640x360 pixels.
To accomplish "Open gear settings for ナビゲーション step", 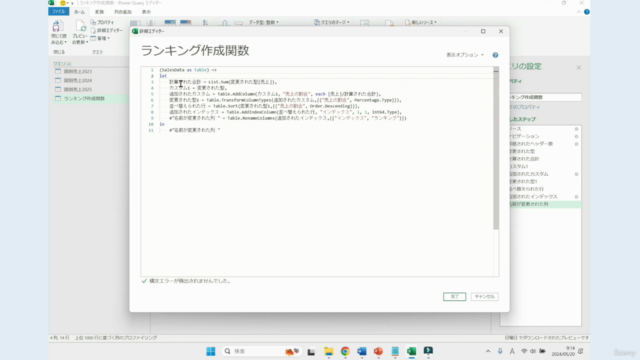I will 576,136.
